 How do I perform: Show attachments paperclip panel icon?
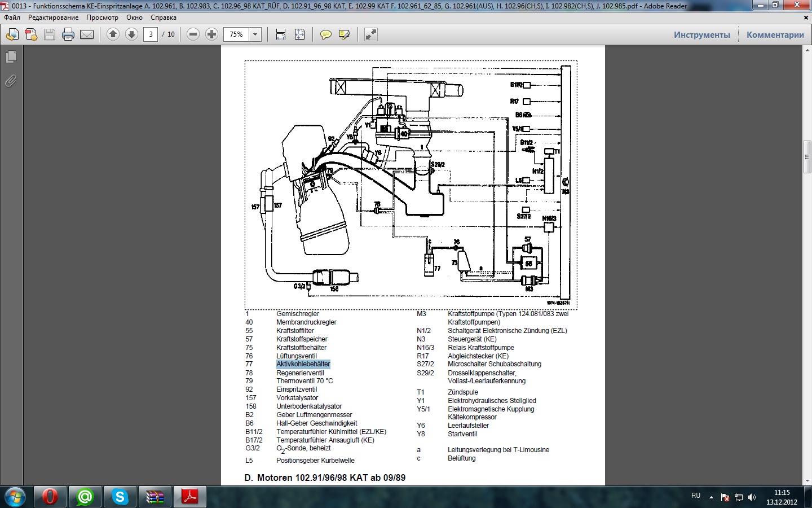coord(11,81)
